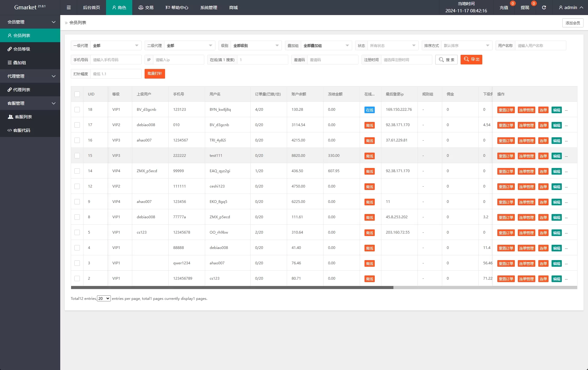
Task: Open the 一级代理 dropdown
Action: (116, 46)
